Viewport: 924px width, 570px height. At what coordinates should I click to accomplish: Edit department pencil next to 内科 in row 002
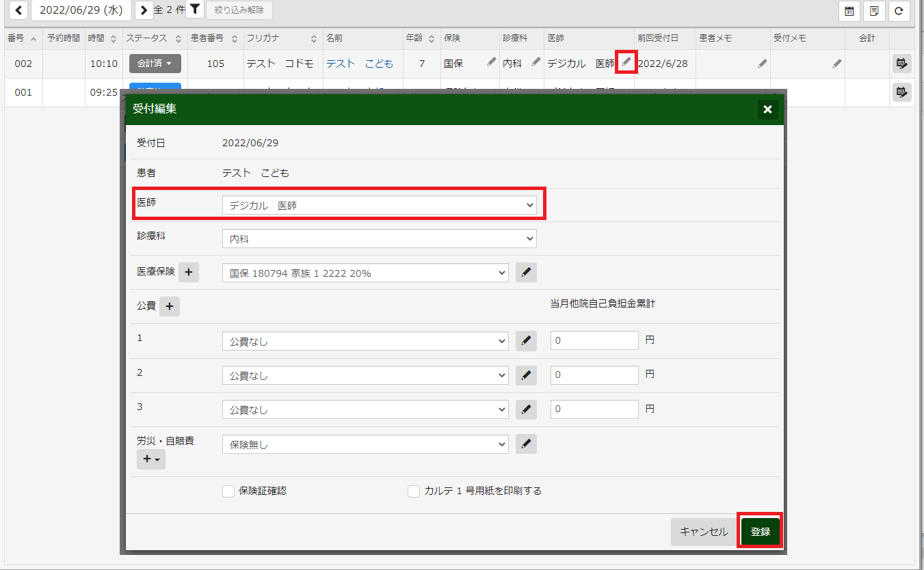point(536,62)
